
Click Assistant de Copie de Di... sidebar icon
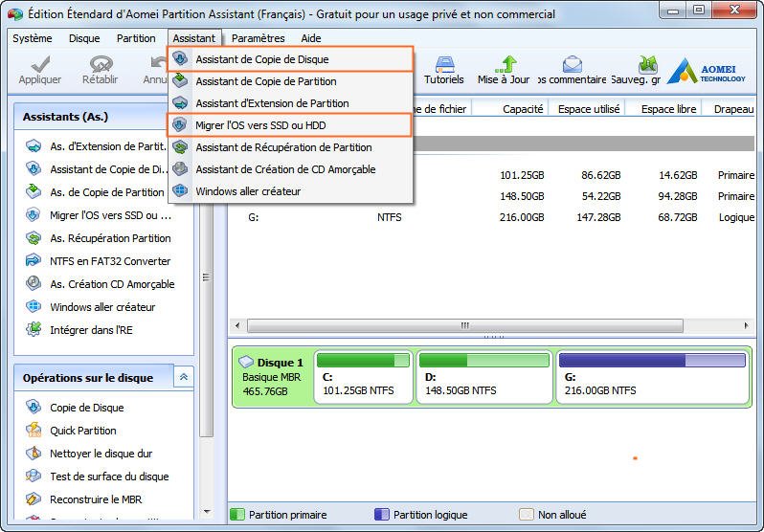(x=34, y=169)
